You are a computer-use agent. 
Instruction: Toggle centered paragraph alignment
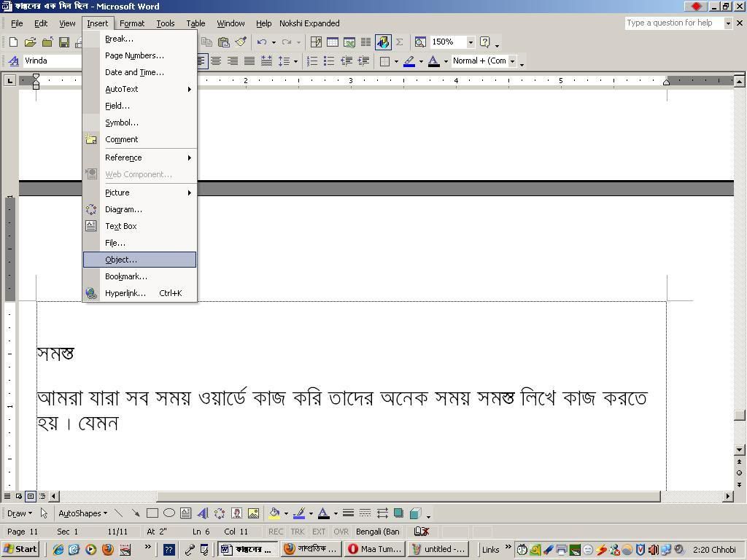coord(217,61)
